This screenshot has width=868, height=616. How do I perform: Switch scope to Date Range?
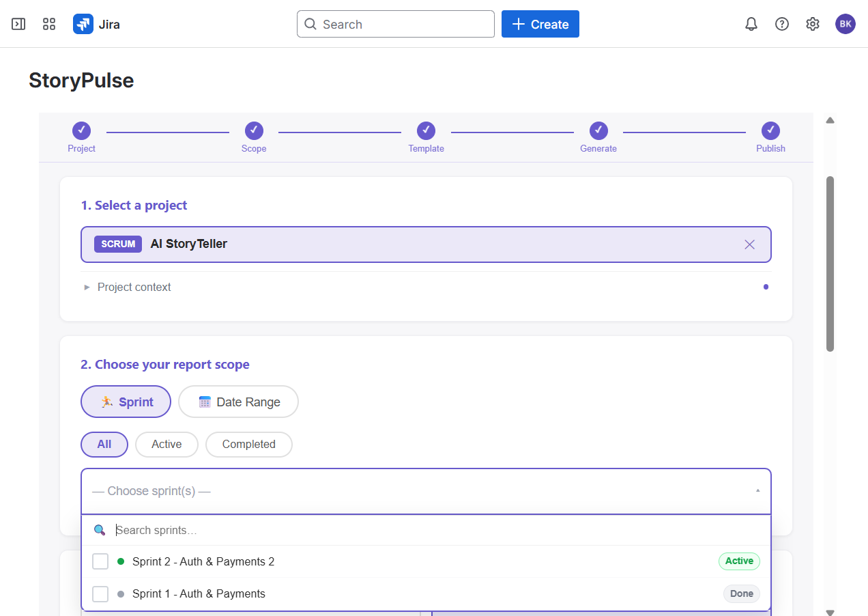(x=238, y=402)
